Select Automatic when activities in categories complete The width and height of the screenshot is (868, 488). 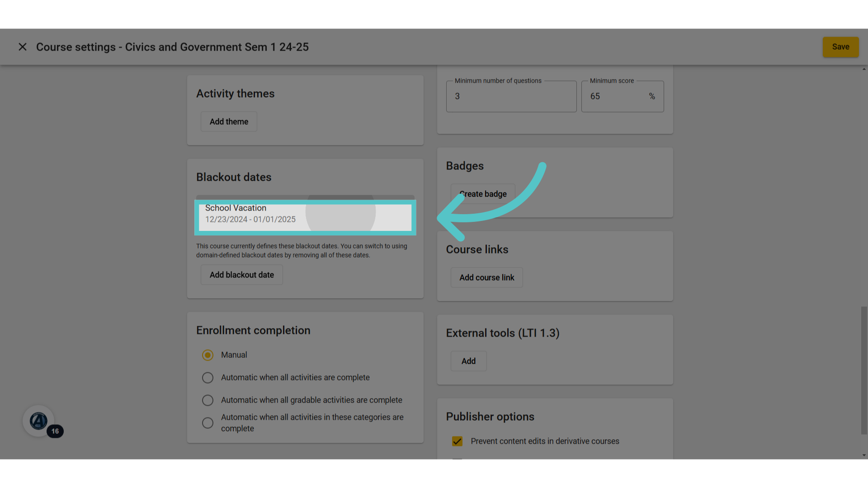[208, 423]
